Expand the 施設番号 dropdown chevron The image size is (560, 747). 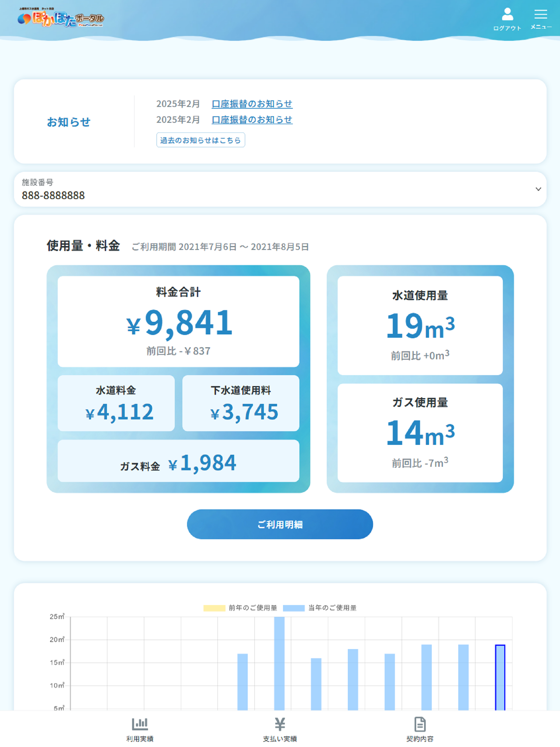tap(538, 189)
